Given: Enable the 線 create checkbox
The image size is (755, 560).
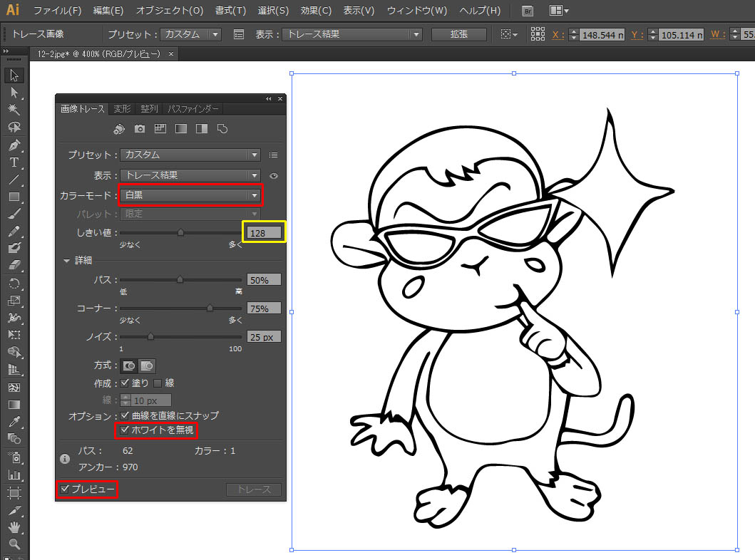Looking at the screenshot, I should 158,383.
